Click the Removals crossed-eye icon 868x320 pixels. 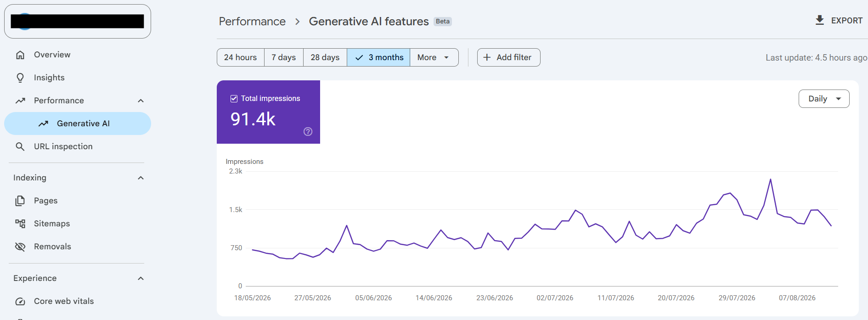pyautogui.click(x=20, y=247)
